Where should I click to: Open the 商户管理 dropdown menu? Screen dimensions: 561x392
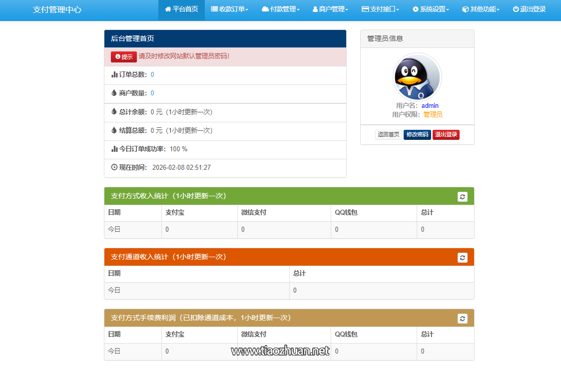click(330, 9)
